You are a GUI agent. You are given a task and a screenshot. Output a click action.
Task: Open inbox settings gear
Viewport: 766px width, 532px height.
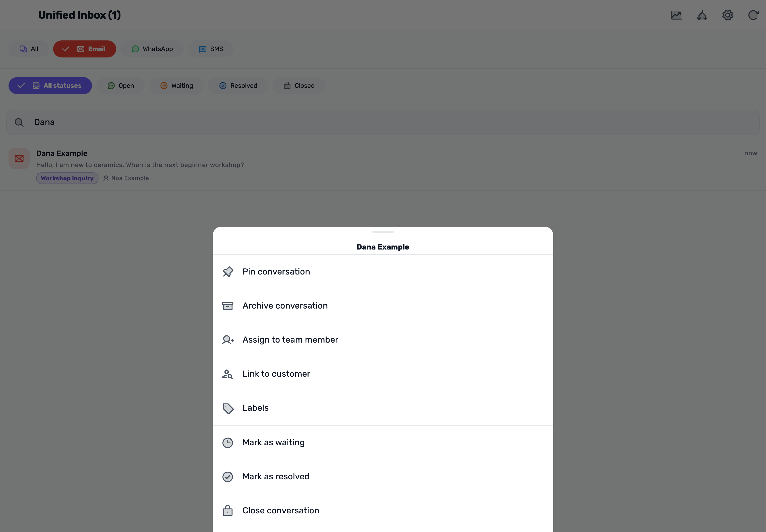pos(728,15)
